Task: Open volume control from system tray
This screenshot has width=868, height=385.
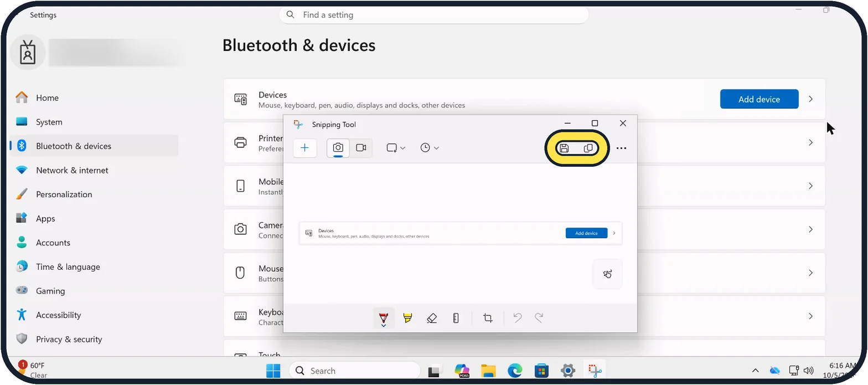Action: [808, 370]
